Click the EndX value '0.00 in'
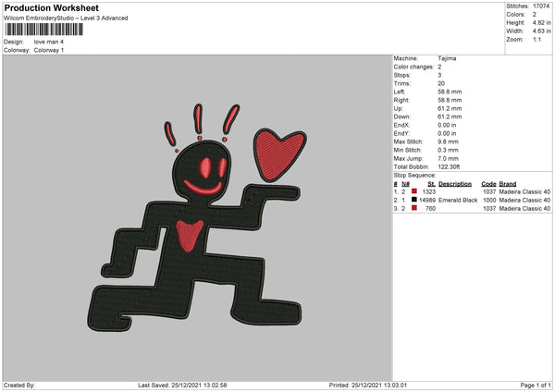The height and width of the screenshot is (392, 555). (447, 125)
